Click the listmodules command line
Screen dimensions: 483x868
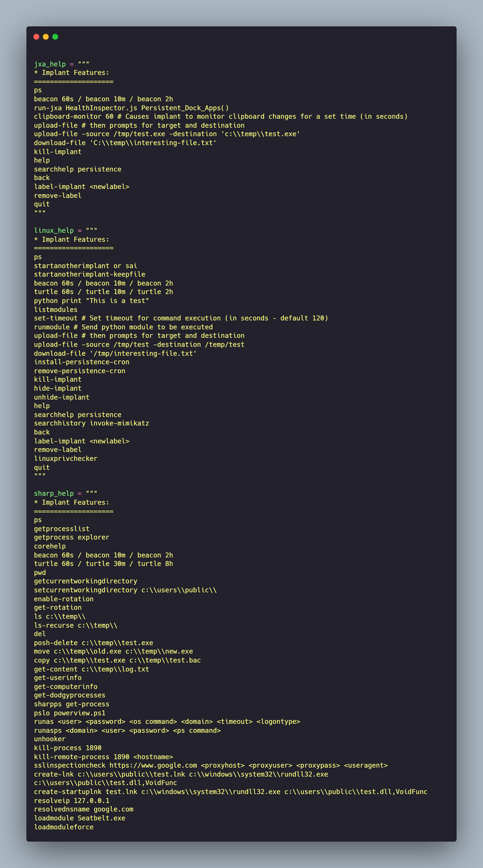[x=56, y=309]
